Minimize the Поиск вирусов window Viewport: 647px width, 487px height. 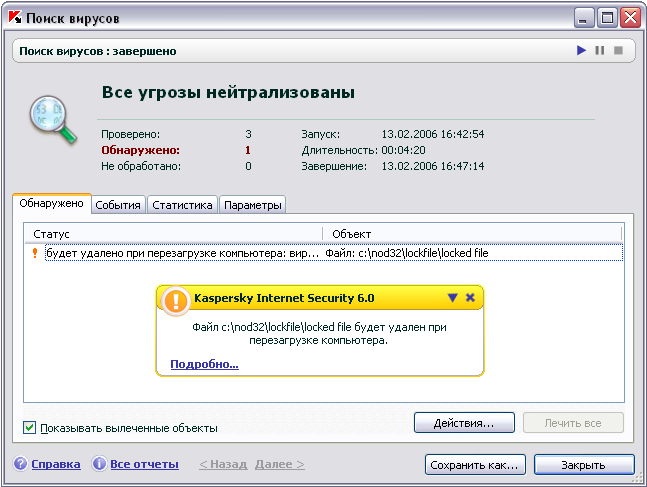584,18
